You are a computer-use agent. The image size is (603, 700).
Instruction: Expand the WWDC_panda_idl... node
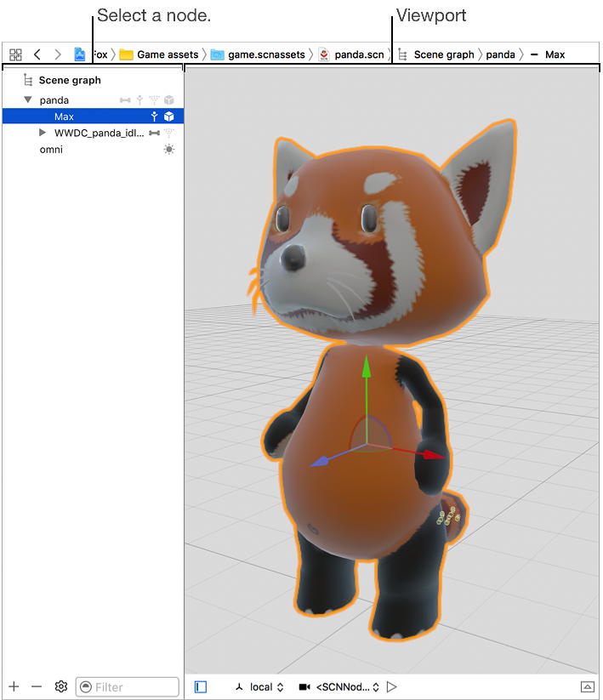(x=43, y=133)
